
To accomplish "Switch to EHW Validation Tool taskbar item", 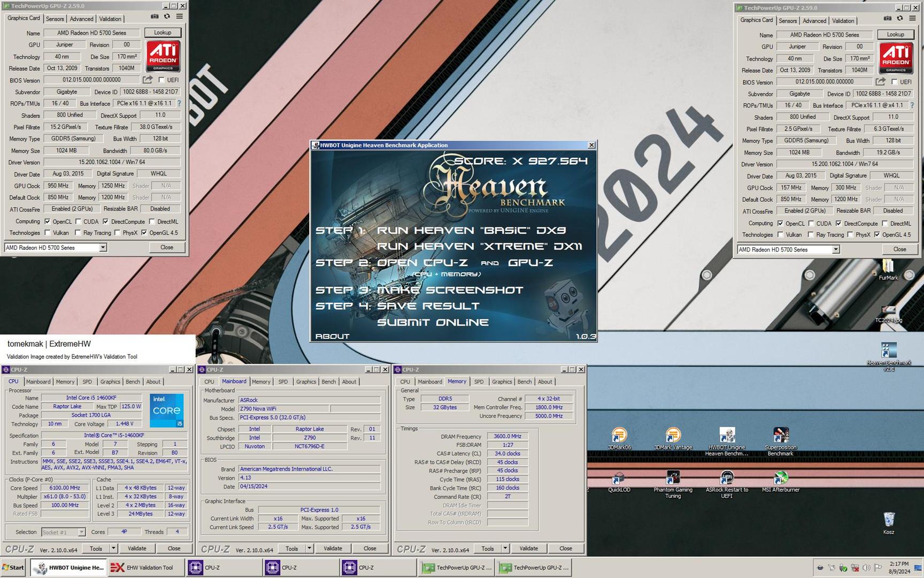I will pyautogui.click(x=146, y=567).
